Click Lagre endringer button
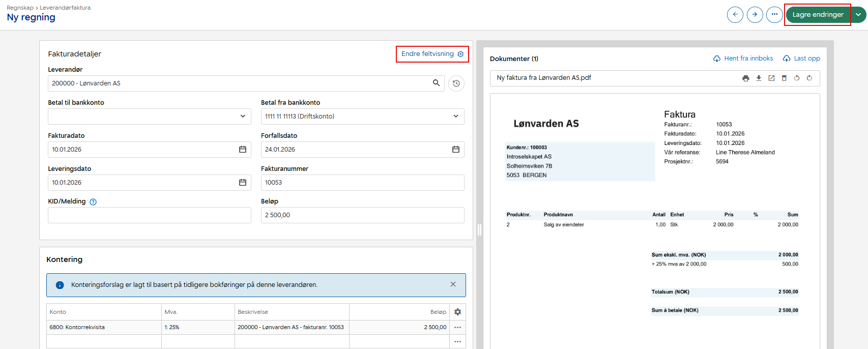 [x=818, y=15]
